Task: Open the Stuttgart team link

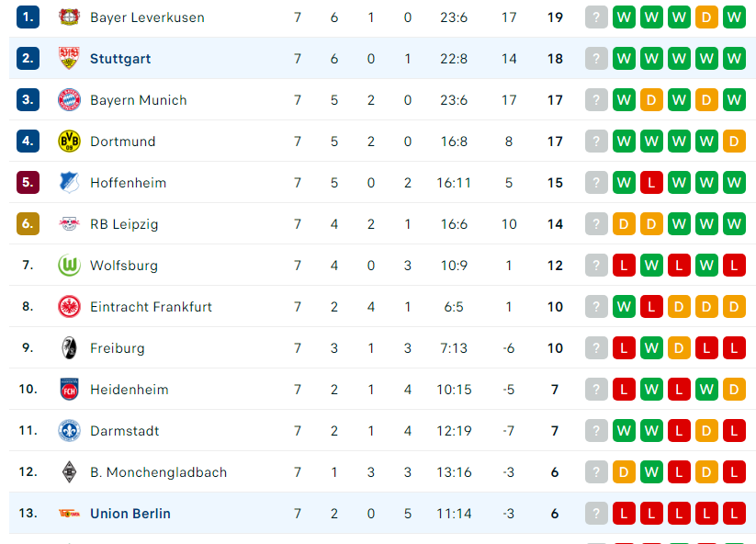Action: coord(120,59)
